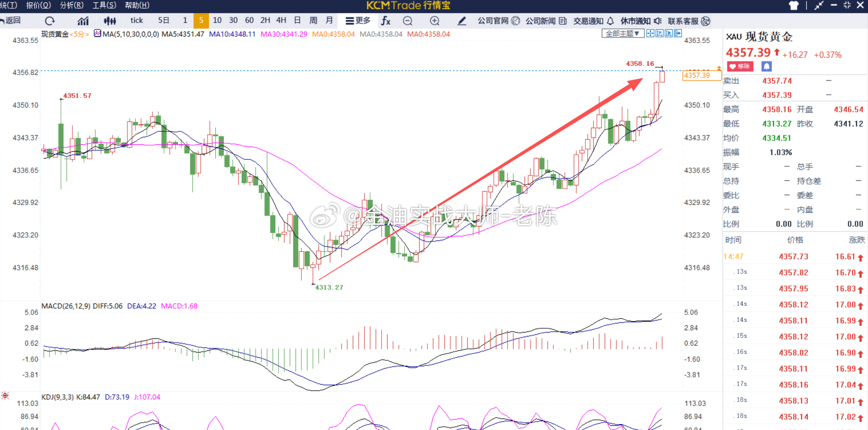This screenshot has width=868, height=430.
Task: Select the drawing pencil tool
Action: [x=462, y=21]
